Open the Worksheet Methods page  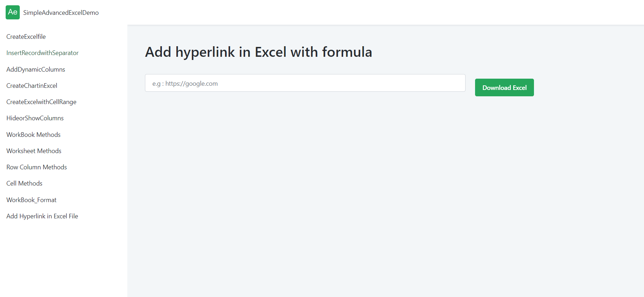click(x=34, y=151)
